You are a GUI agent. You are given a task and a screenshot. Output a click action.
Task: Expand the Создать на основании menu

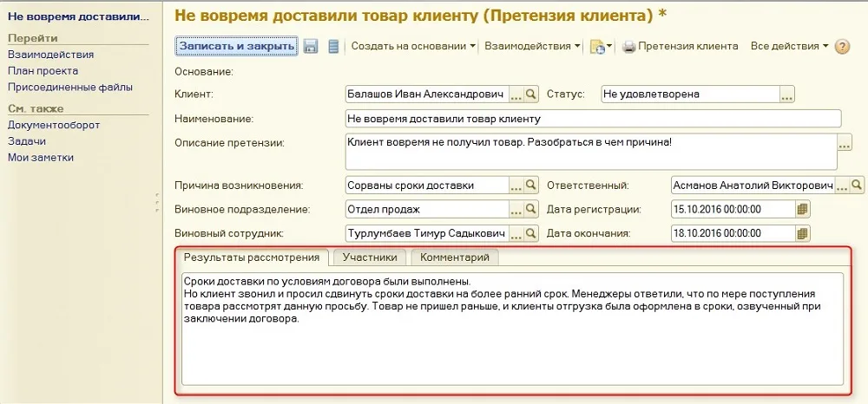(x=413, y=47)
